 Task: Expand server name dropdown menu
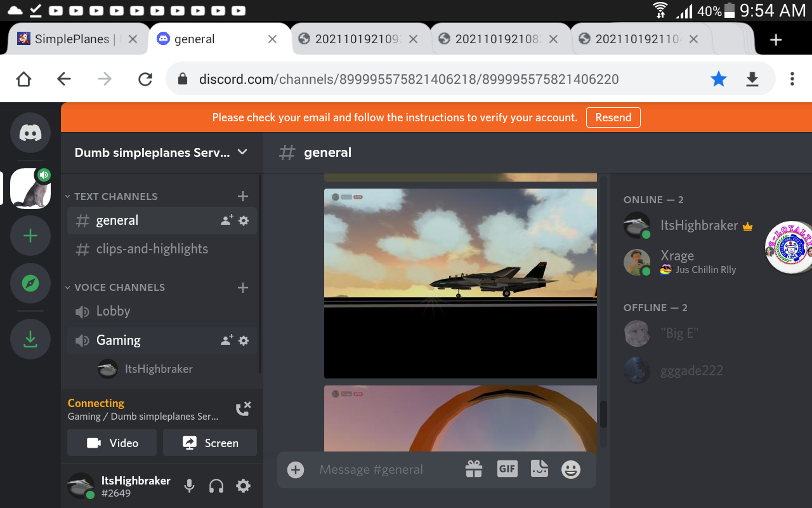click(242, 152)
